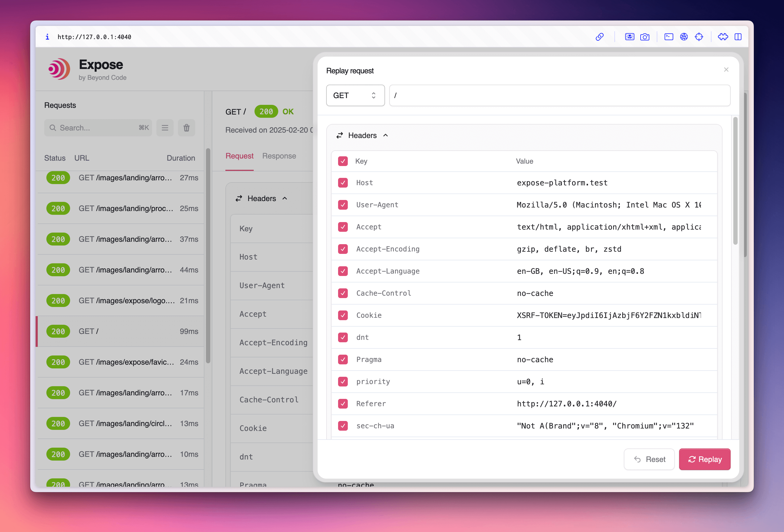This screenshot has height=532, width=784.
Task: Click the Referer value http://127.0.0.1:4040/
Action: click(x=566, y=403)
